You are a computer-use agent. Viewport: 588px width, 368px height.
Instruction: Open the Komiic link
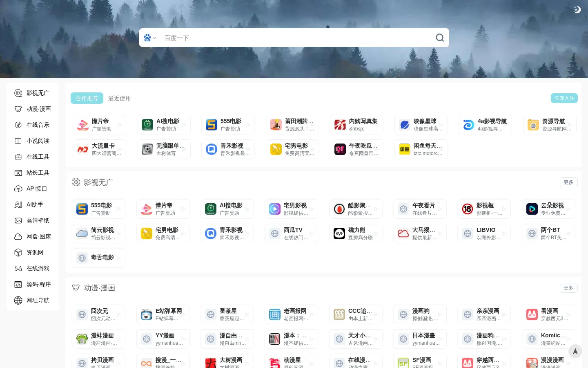(x=549, y=339)
